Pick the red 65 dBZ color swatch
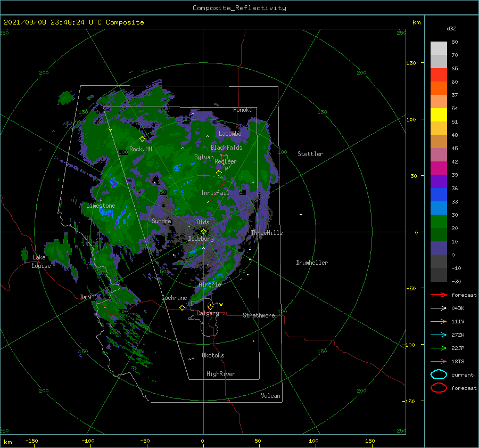Viewport: 479px width, 448px height. coord(439,75)
